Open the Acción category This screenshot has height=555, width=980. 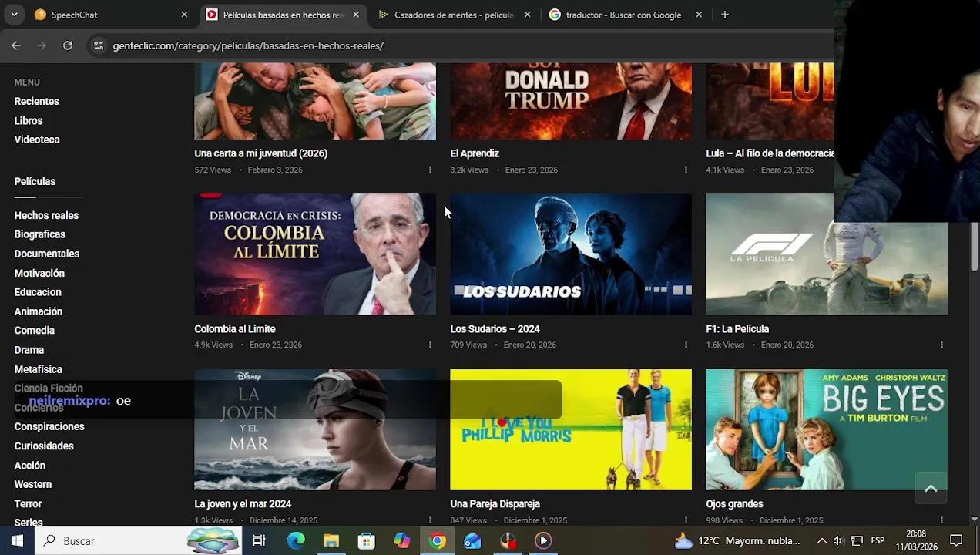coord(30,466)
